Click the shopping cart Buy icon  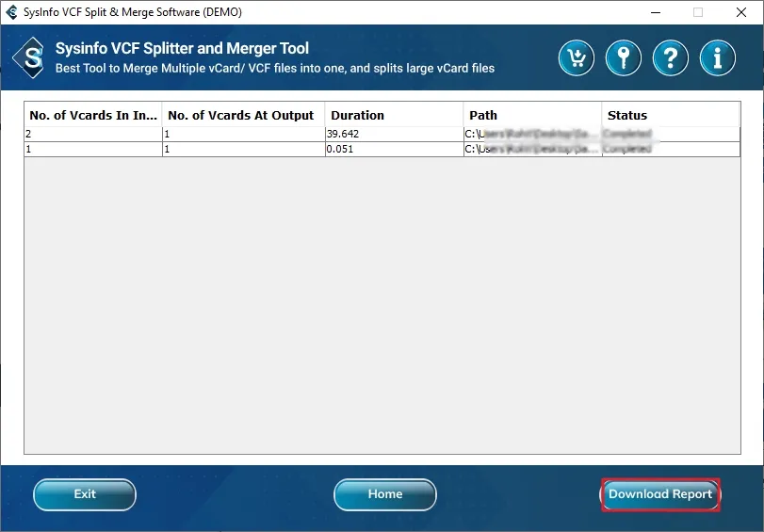576,58
